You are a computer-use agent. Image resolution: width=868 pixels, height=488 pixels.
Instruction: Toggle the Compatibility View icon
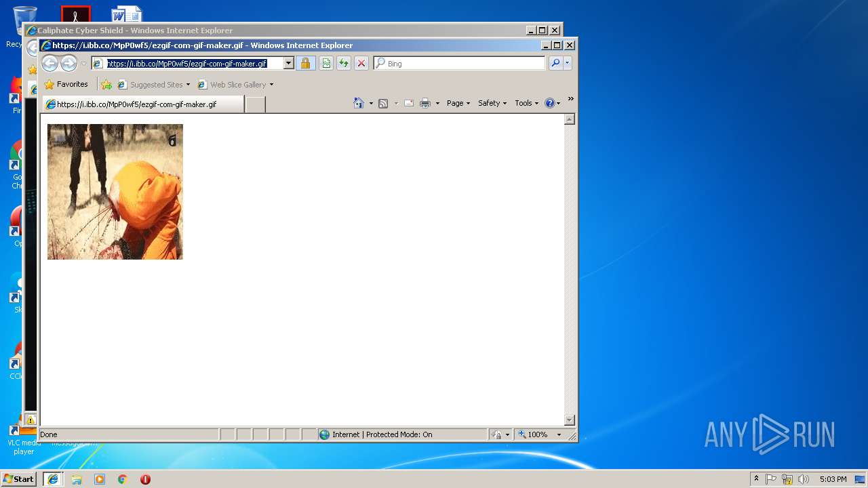[326, 64]
